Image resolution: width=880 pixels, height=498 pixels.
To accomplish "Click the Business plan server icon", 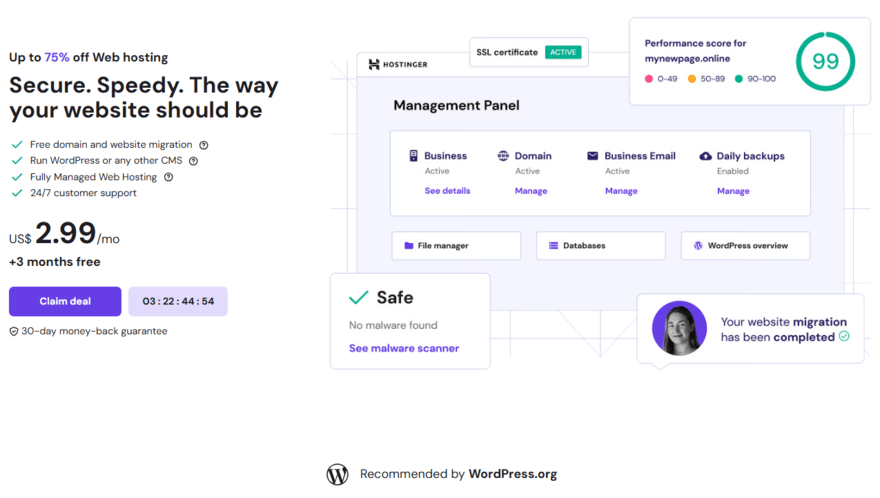I will [x=414, y=156].
